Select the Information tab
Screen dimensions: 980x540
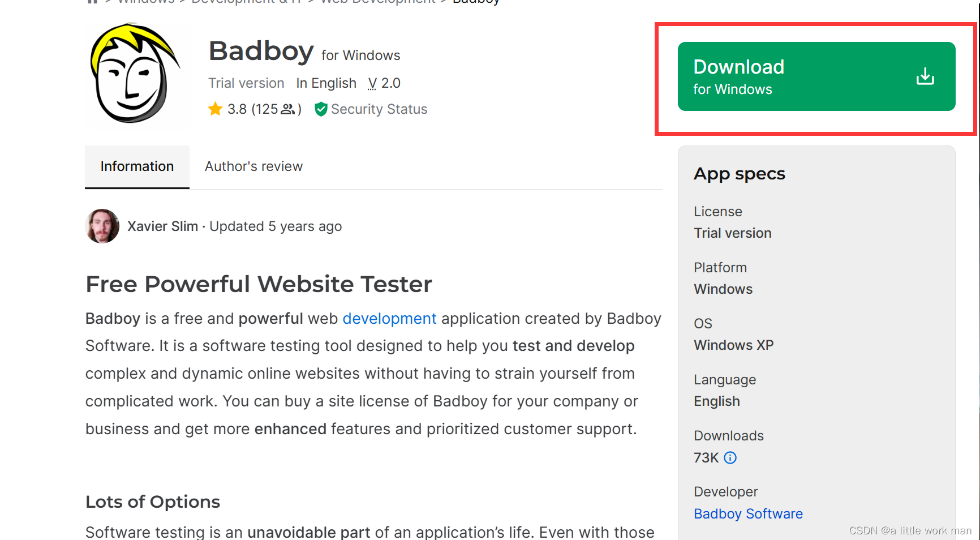click(x=137, y=166)
